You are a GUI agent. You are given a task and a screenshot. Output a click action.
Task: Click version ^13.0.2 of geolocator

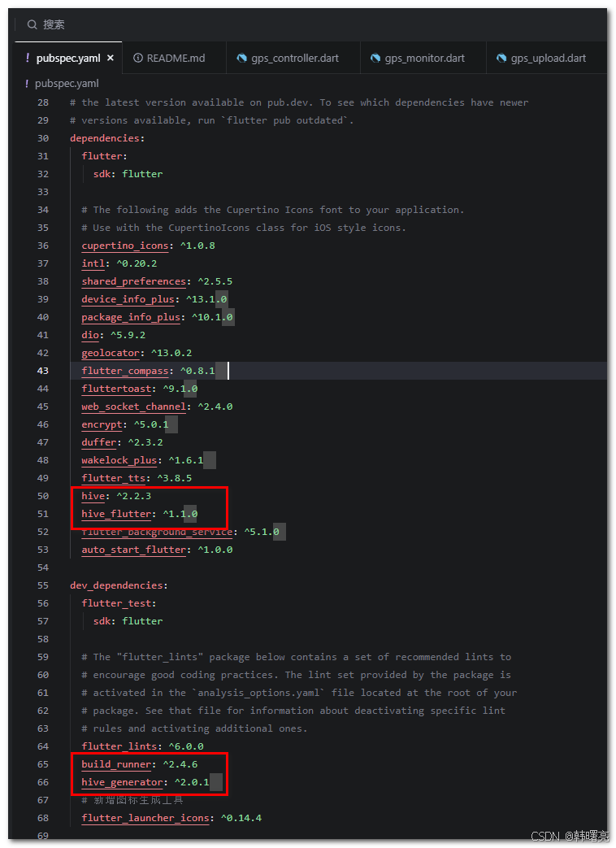(171, 353)
